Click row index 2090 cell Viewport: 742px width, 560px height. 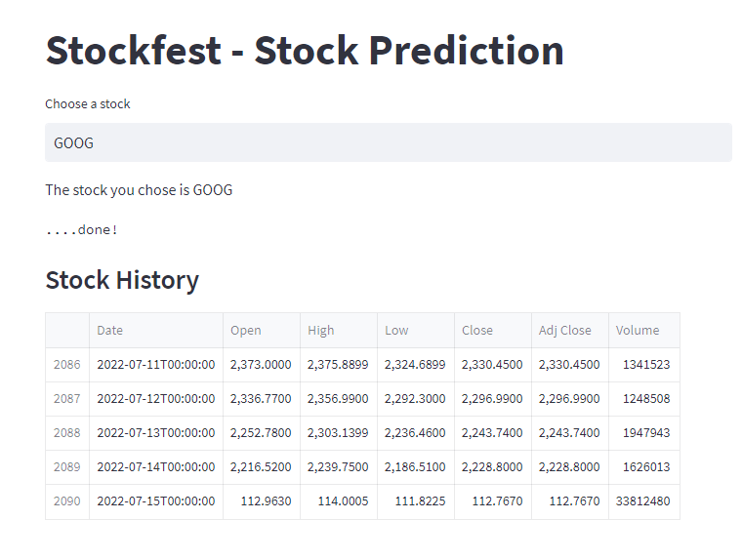click(67, 501)
